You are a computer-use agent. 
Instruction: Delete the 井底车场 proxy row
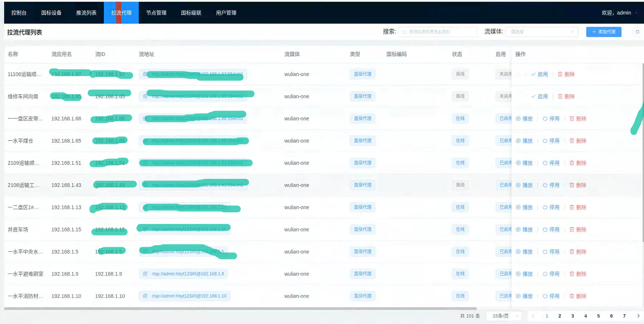coord(578,230)
